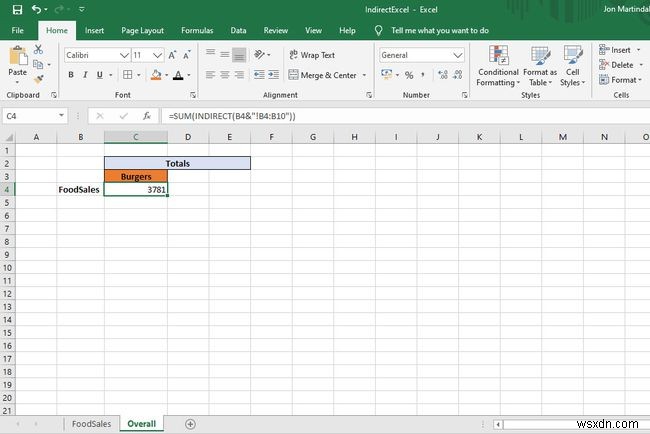Open text orientation options
Screen dimensions: 650x434
point(262,54)
